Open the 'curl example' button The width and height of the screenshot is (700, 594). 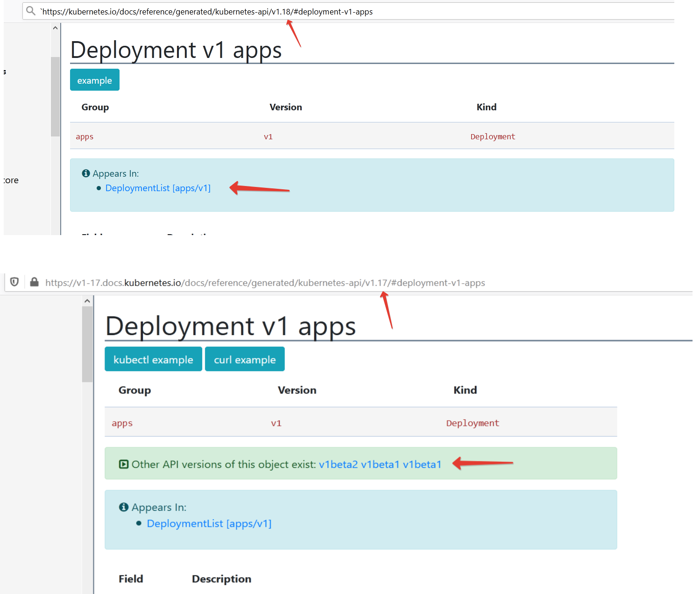[x=245, y=359]
